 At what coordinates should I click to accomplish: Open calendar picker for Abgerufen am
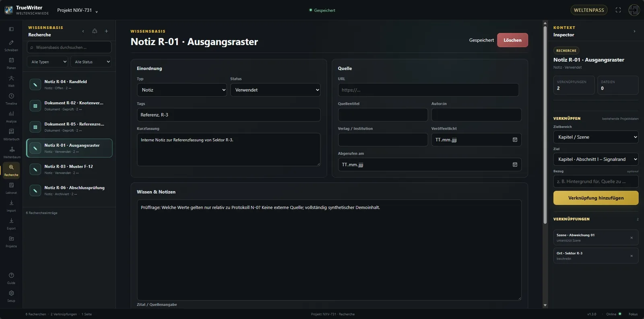[x=515, y=165]
